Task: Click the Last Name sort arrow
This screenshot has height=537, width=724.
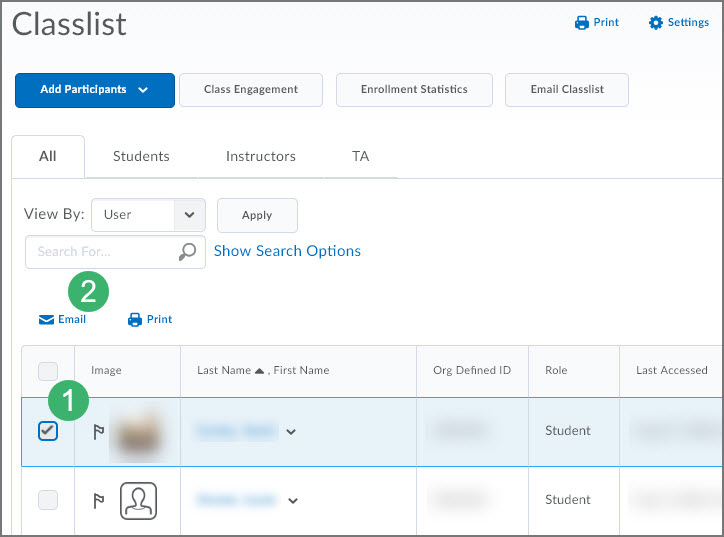Action: [259, 371]
